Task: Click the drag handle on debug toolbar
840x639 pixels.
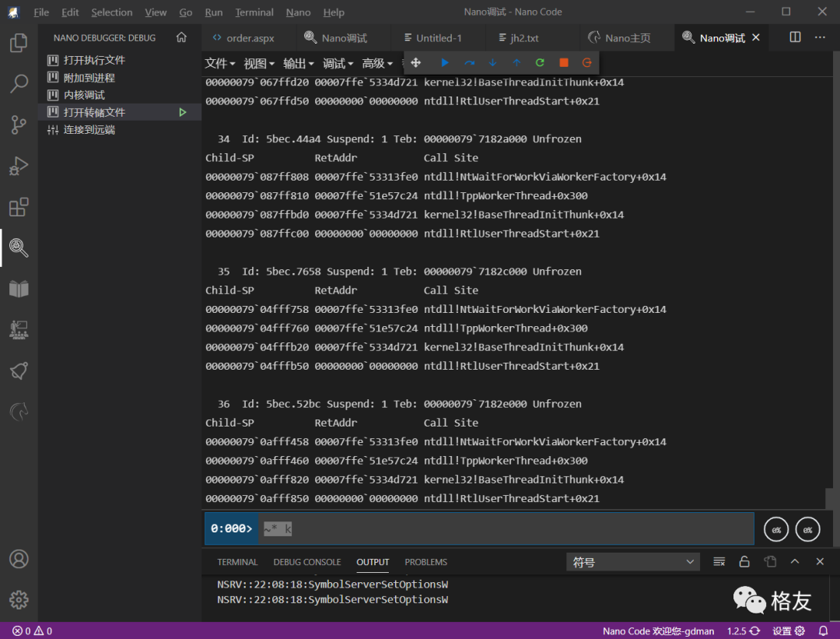Action: (x=415, y=63)
